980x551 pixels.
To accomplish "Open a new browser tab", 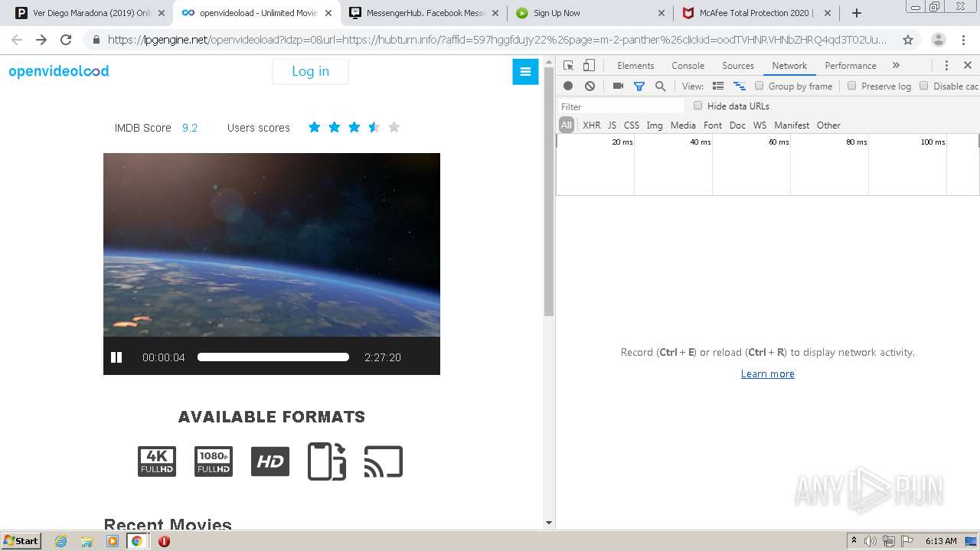I will click(x=856, y=13).
